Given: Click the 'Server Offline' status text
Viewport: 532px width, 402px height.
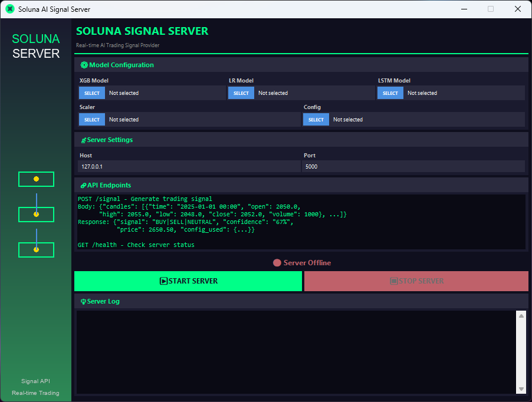Looking at the screenshot, I should click(x=307, y=263).
